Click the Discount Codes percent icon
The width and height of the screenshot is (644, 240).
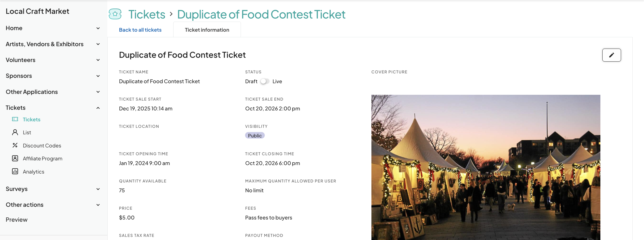pyautogui.click(x=15, y=145)
